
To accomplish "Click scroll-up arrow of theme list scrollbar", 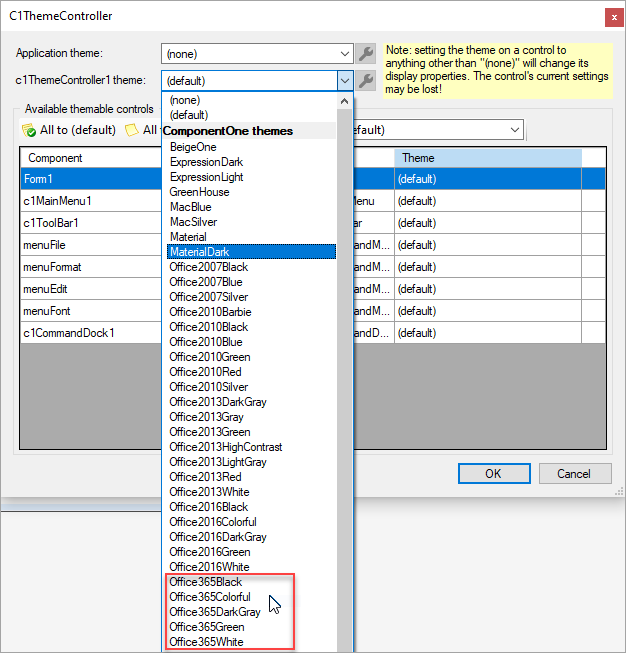I will coord(345,101).
